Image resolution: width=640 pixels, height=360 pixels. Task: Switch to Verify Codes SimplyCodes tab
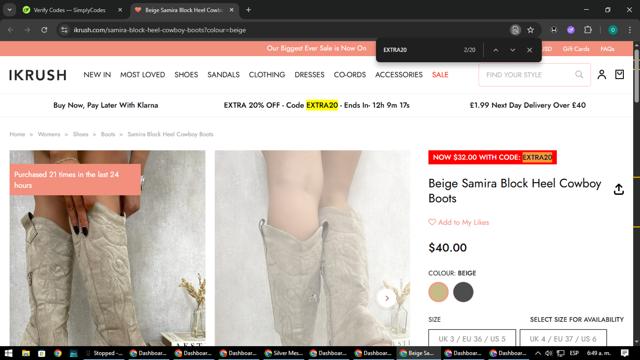(69, 10)
